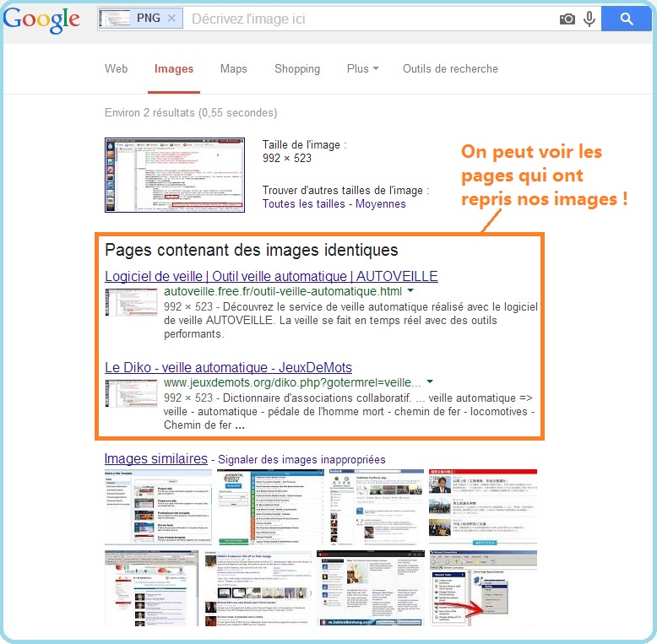
Task: Click the camera search-by-image icon
Action: tap(567, 19)
